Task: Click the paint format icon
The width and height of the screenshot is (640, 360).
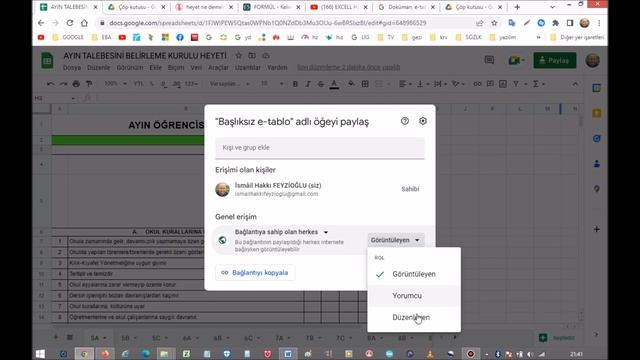Action: click(x=89, y=84)
